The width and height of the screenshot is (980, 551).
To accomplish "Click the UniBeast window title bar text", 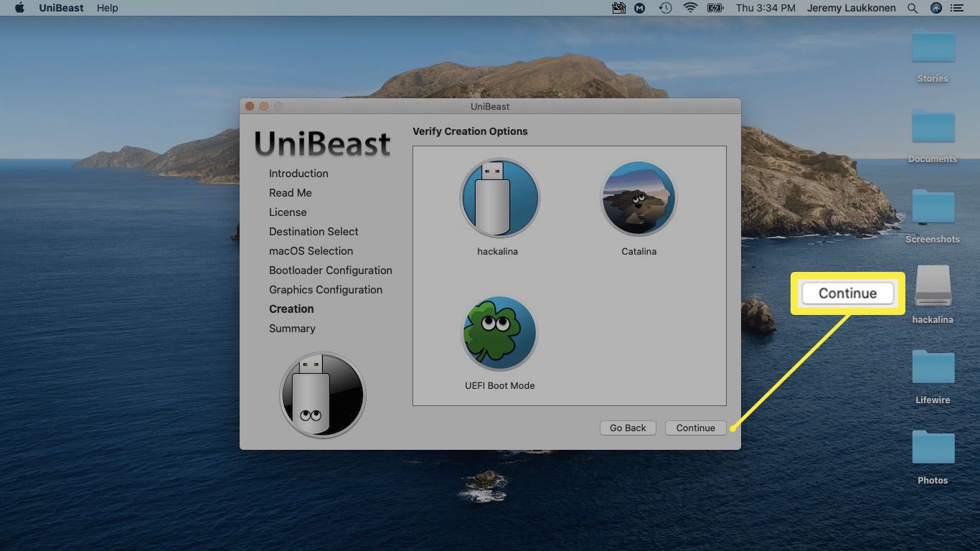I will tap(490, 106).
